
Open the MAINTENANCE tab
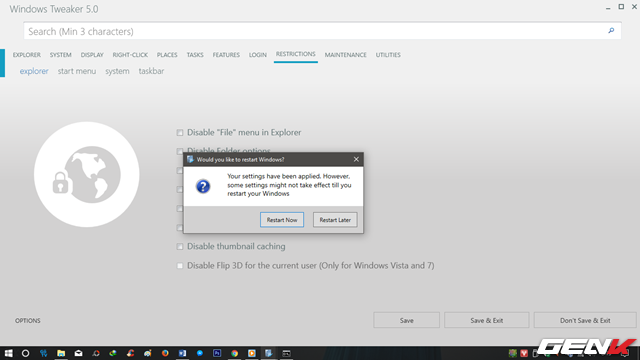pyautogui.click(x=345, y=55)
